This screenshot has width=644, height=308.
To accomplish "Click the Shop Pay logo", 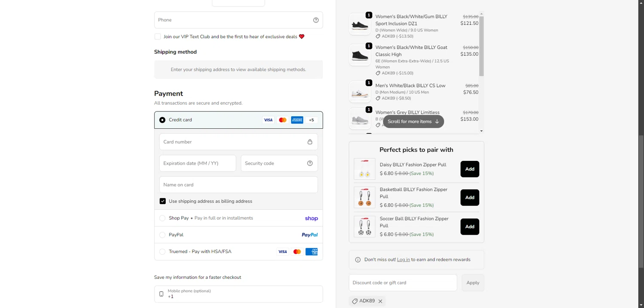I will (x=311, y=218).
